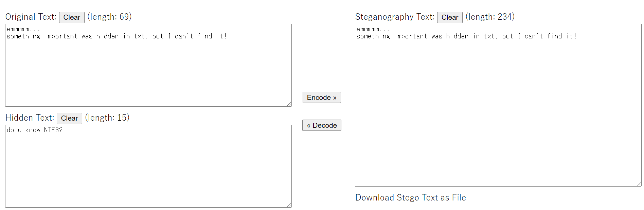Click the "(length: 234)" counter
Image resolution: width=644 pixels, height=210 pixels.
tap(490, 17)
